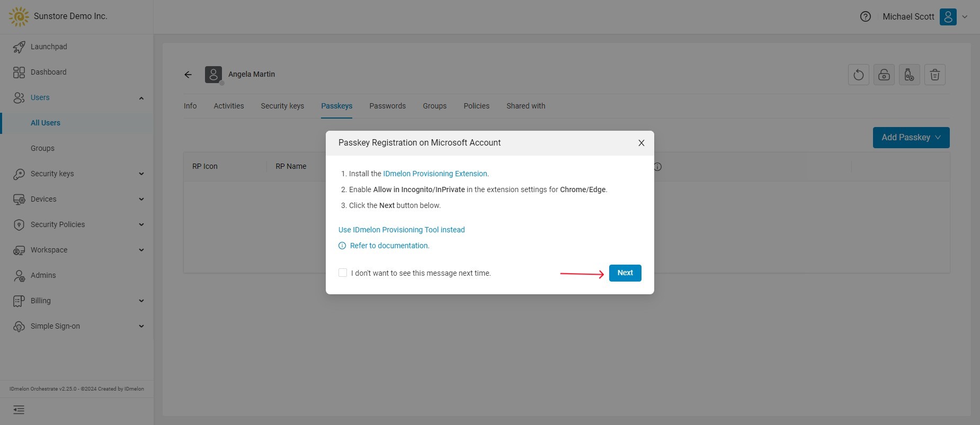Click the Security Policies shield icon
Screen dimensions: 980x425
coord(19,224)
